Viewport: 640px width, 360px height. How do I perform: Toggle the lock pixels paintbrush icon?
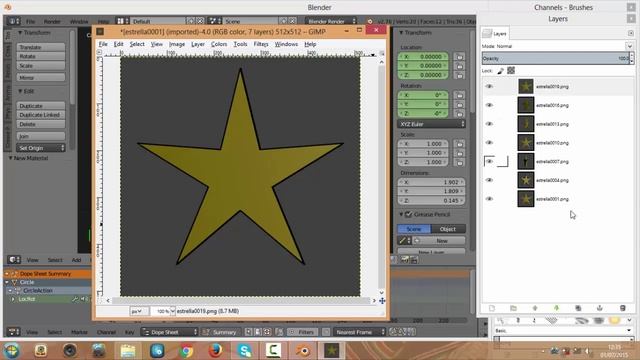coord(500,71)
